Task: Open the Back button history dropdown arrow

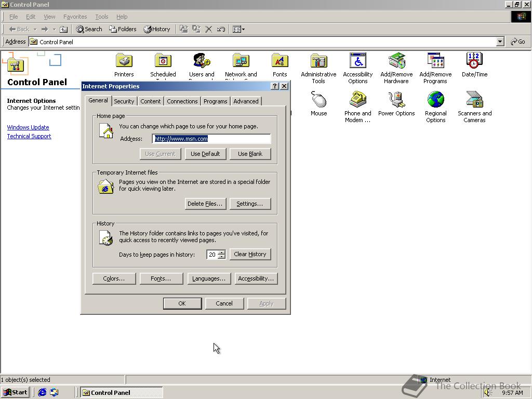Action: [35, 29]
